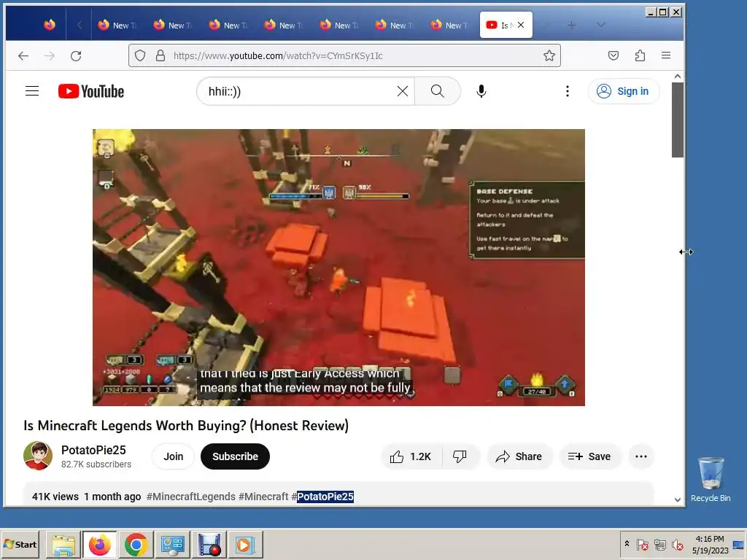The height and width of the screenshot is (560, 747).
Task: Open #MinecraftLegends hashtag link
Action: [191, 497]
